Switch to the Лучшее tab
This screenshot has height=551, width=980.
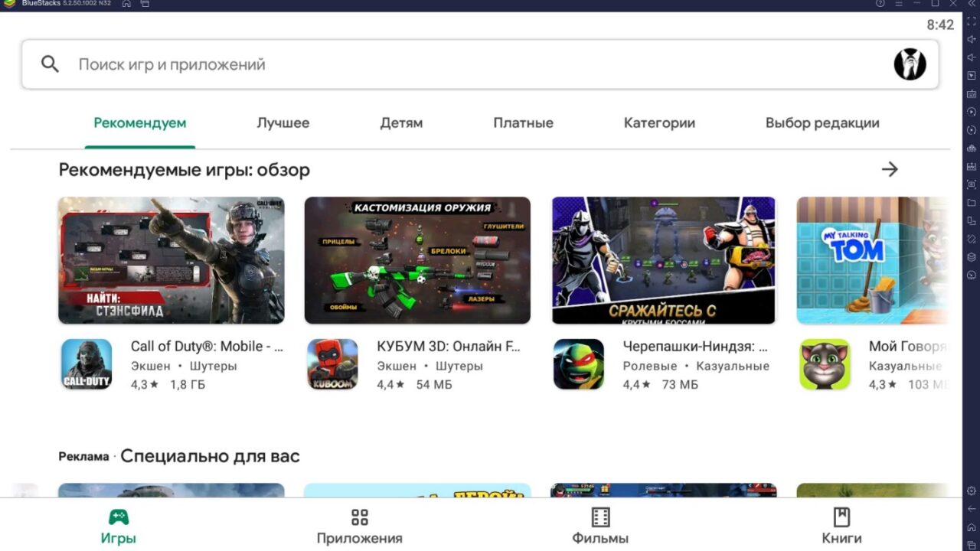pyautogui.click(x=283, y=122)
